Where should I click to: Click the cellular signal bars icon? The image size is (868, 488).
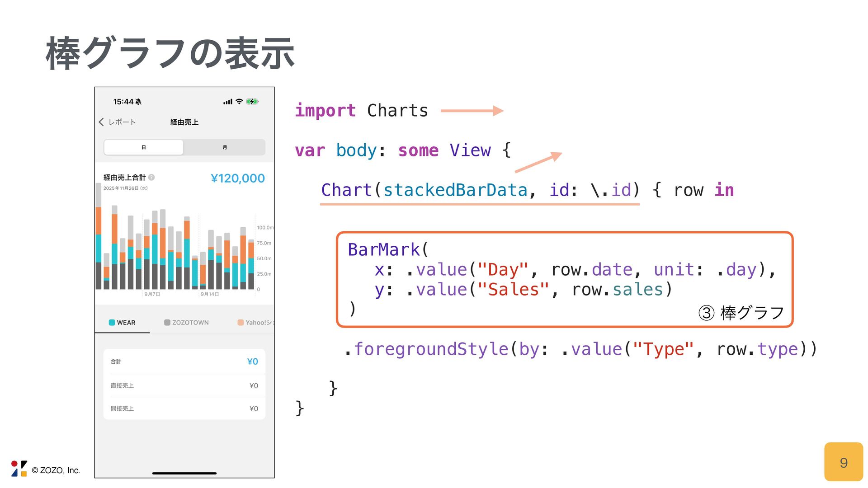click(x=227, y=102)
